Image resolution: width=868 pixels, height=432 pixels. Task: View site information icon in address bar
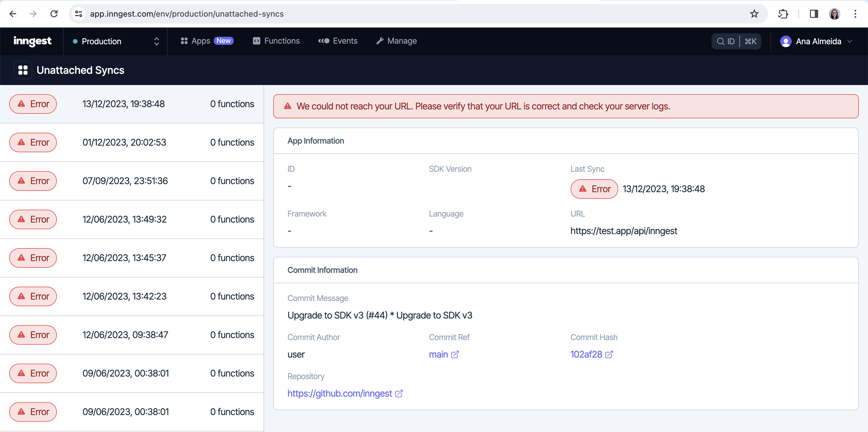[79, 14]
